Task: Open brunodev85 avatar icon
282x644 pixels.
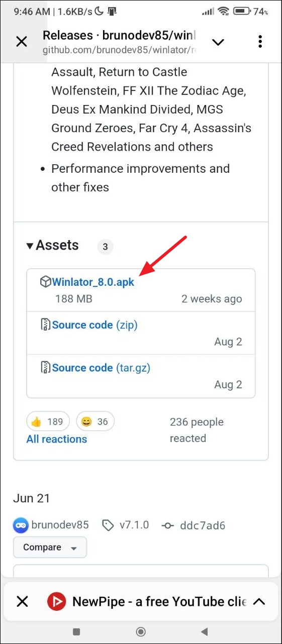Action: pos(21,525)
